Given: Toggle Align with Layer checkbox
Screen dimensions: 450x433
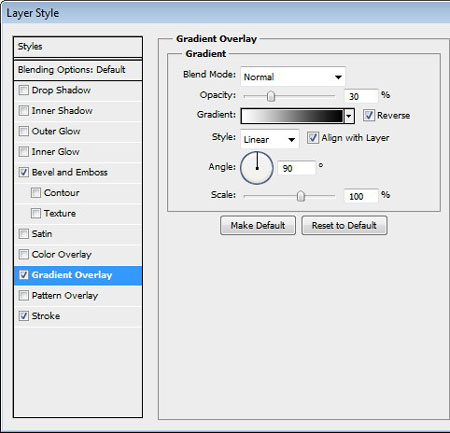Looking at the screenshot, I should [x=313, y=138].
